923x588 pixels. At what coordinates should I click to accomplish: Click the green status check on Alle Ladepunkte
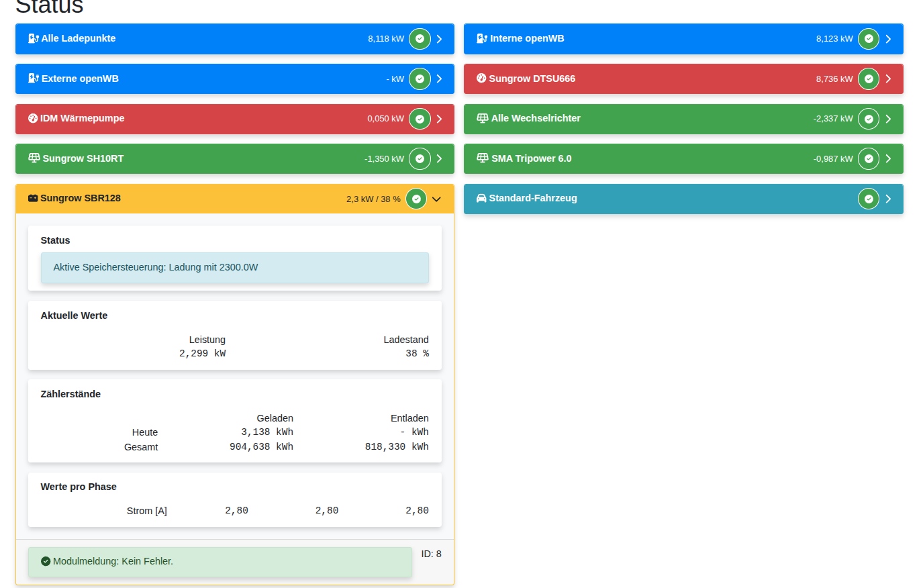pyautogui.click(x=420, y=39)
